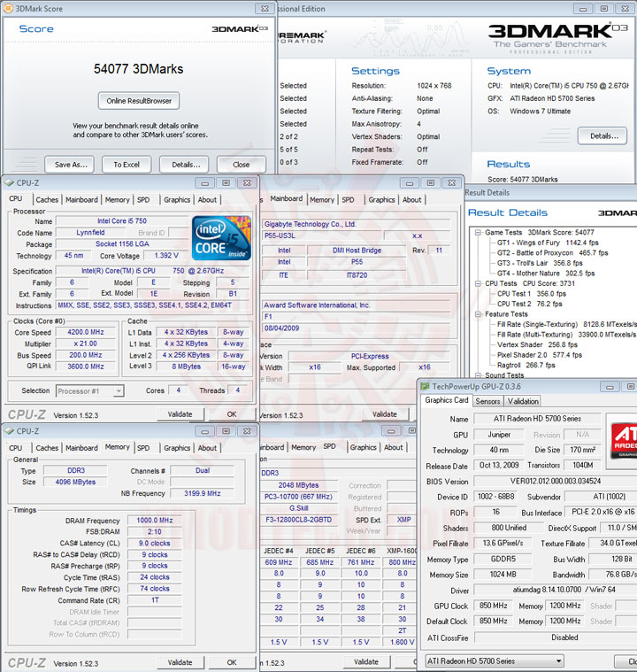This screenshot has height=672, width=637.
Task: Select the Validation tab in GPU-Z
Action: point(523,401)
